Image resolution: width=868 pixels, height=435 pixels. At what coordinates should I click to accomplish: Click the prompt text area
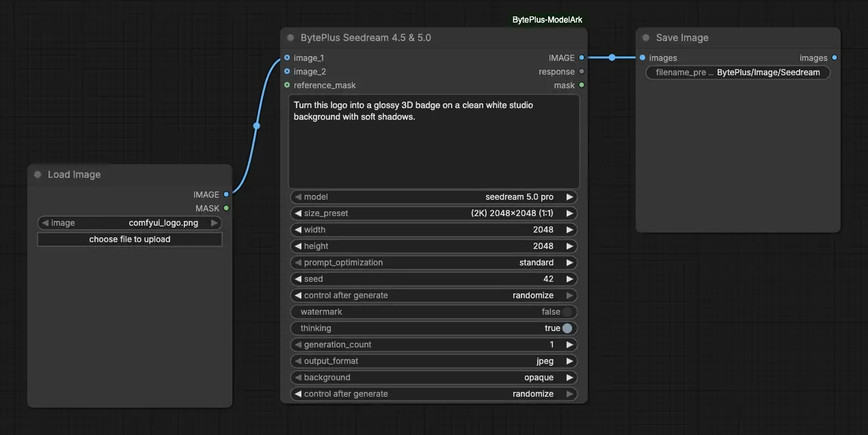(x=433, y=141)
